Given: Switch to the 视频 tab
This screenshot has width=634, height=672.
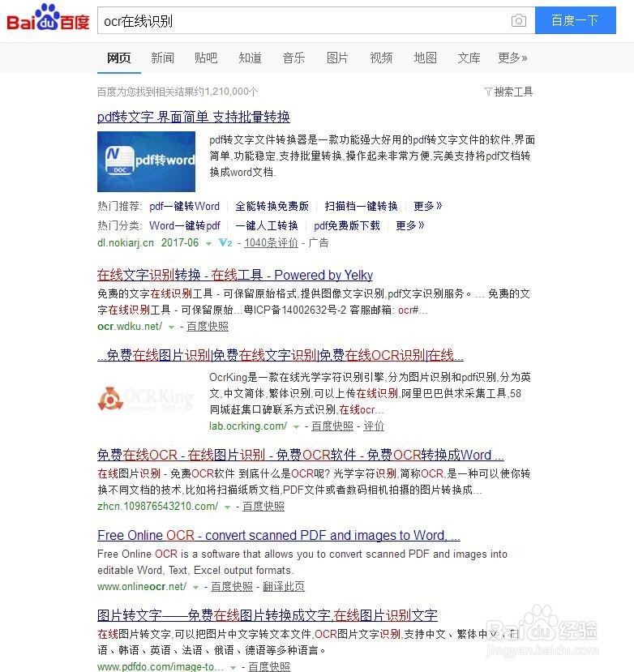Looking at the screenshot, I should (381, 58).
